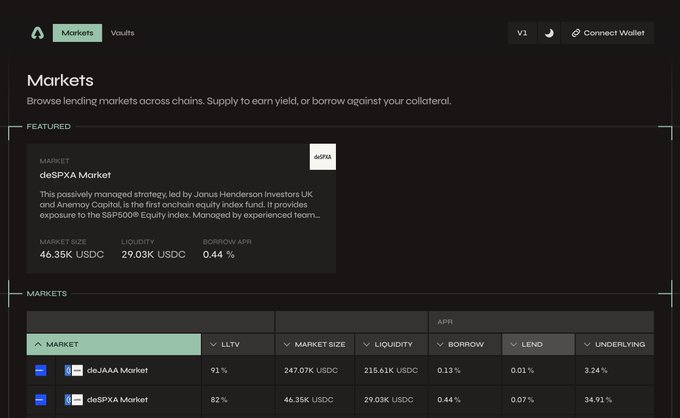The image size is (680, 418).
Task: Click the 82 % LLTV value
Action: pyautogui.click(x=219, y=400)
